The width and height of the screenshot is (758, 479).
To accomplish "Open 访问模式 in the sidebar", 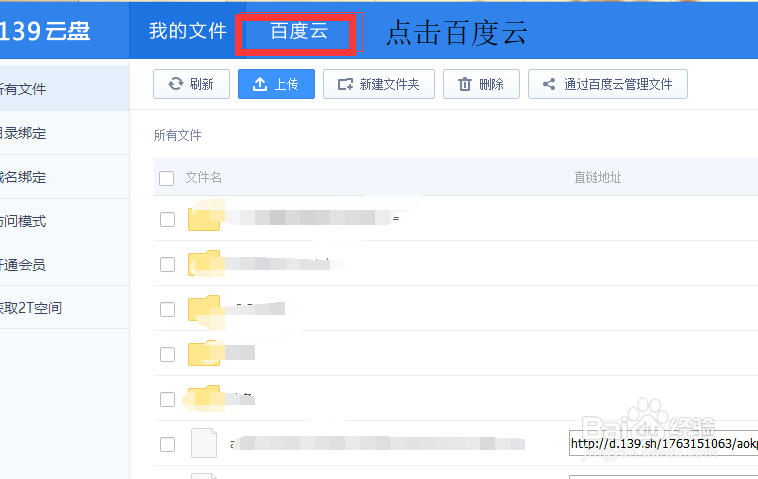I will point(64,221).
